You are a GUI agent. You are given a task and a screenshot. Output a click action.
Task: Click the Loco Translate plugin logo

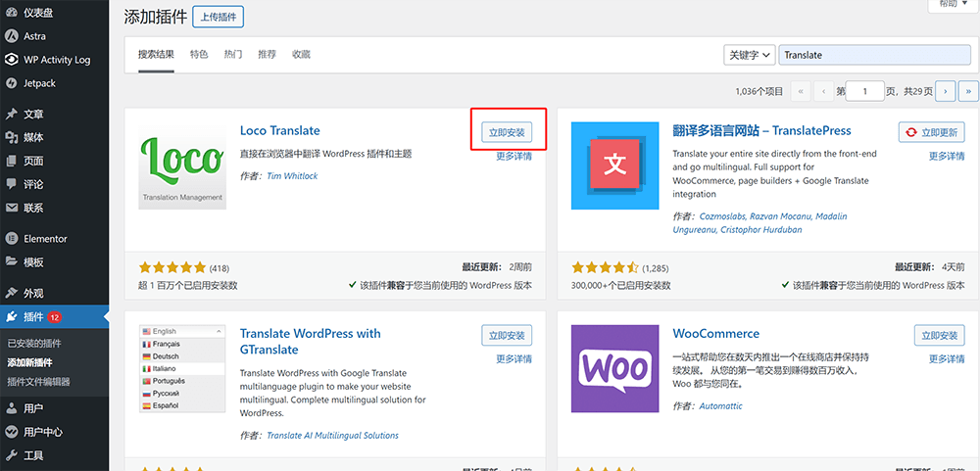pos(182,165)
